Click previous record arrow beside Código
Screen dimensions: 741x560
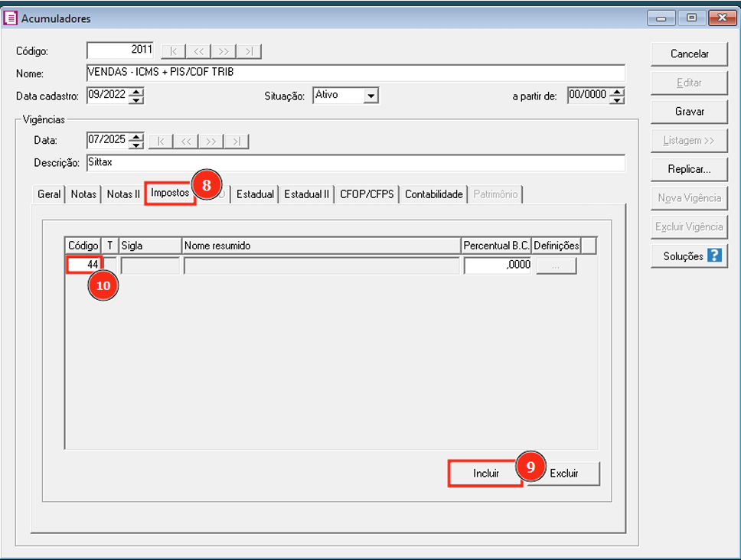[198, 51]
